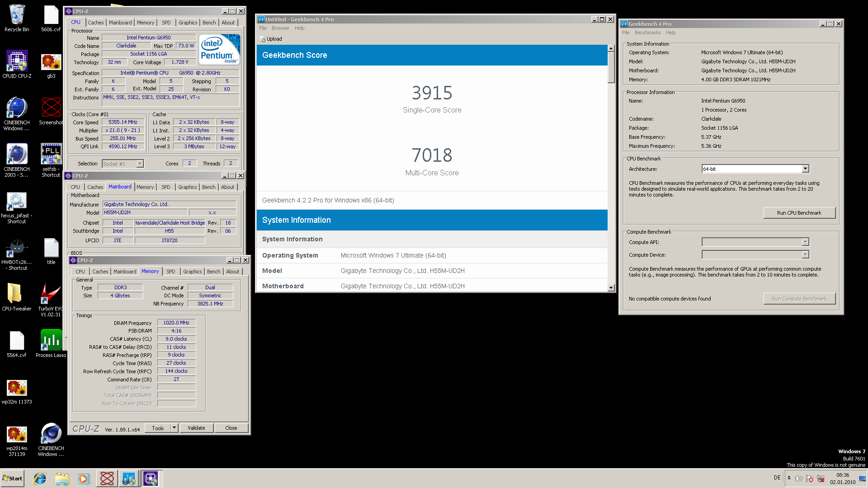The image size is (868, 488).
Task: Click the Close button in CPU-Z
Action: tap(231, 428)
